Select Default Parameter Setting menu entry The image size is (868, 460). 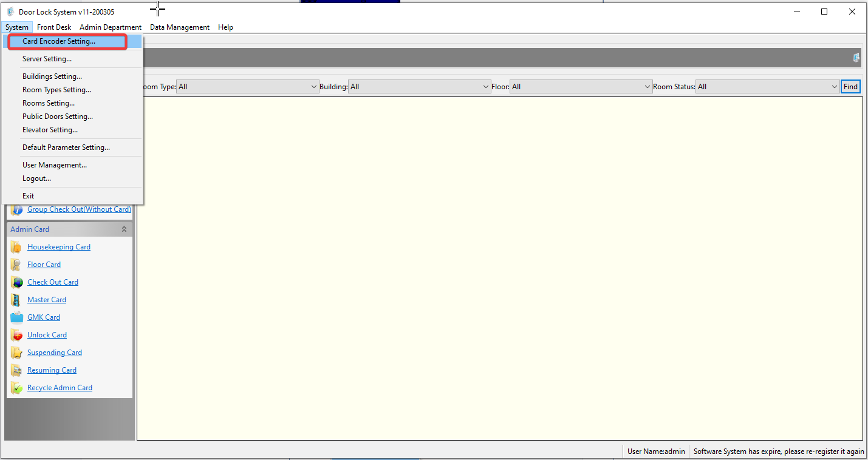pyautogui.click(x=72, y=147)
